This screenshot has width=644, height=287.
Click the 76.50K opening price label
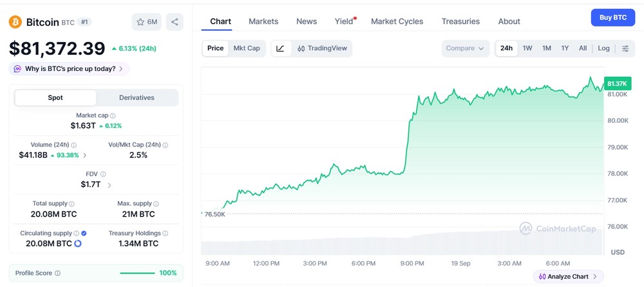click(214, 214)
